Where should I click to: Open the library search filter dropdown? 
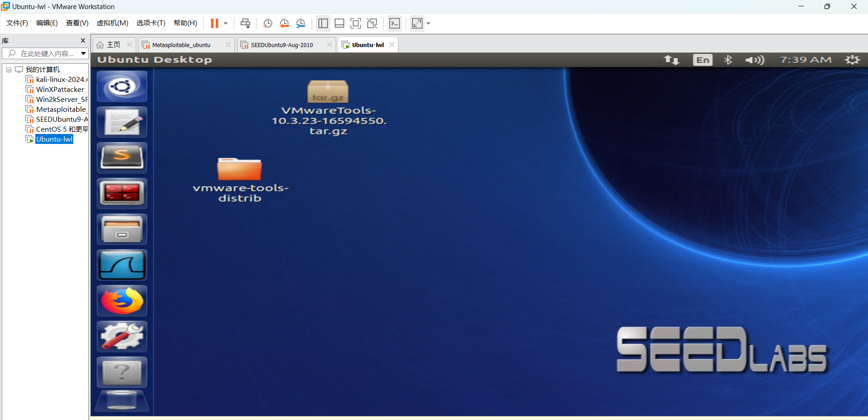84,53
